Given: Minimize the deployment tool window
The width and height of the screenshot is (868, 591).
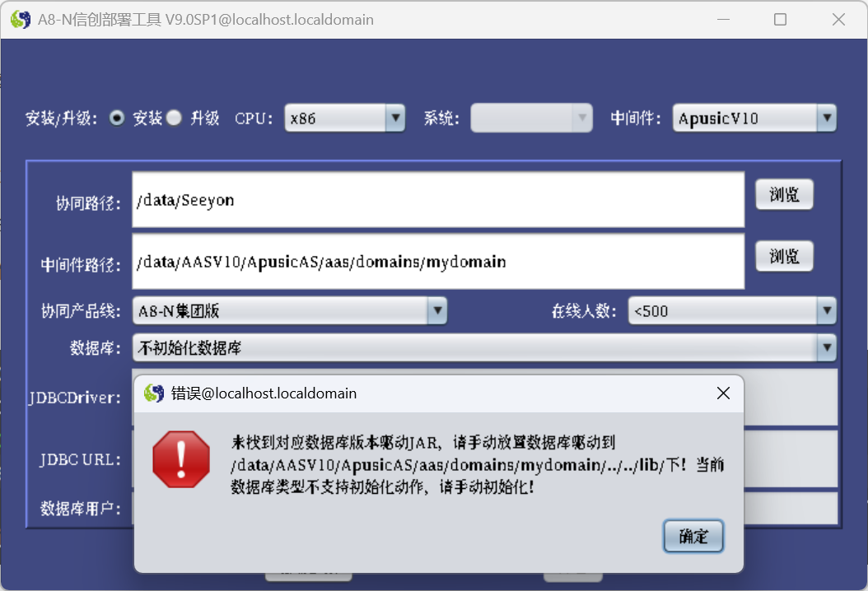Looking at the screenshot, I should pyautogui.click(x=723, y=20).
